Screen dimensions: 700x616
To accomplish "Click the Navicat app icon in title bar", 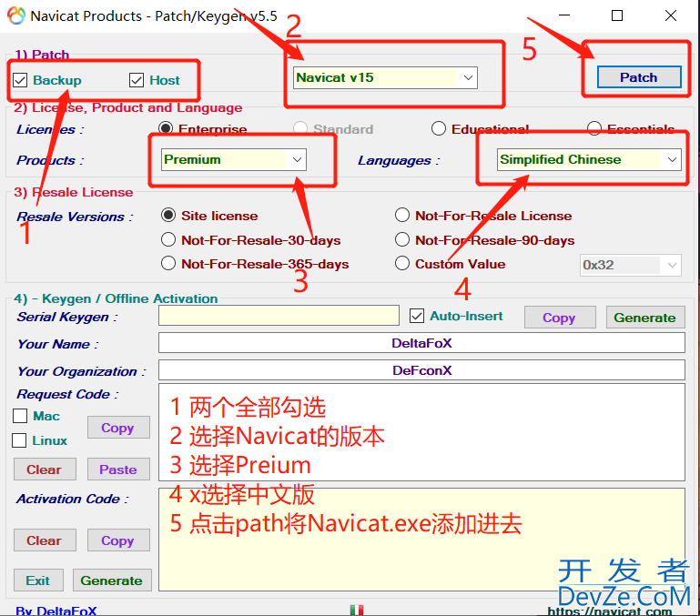I will point(16,15).
